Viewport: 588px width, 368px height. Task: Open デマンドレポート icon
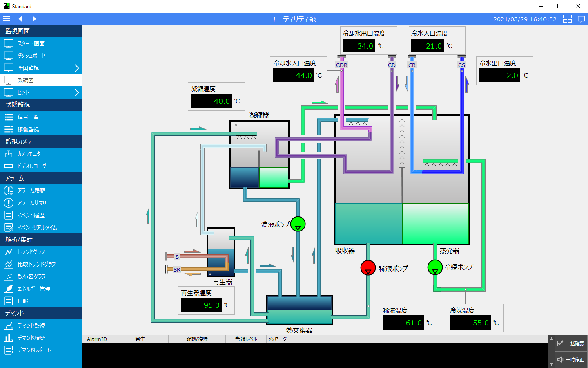tap(9, 350)
